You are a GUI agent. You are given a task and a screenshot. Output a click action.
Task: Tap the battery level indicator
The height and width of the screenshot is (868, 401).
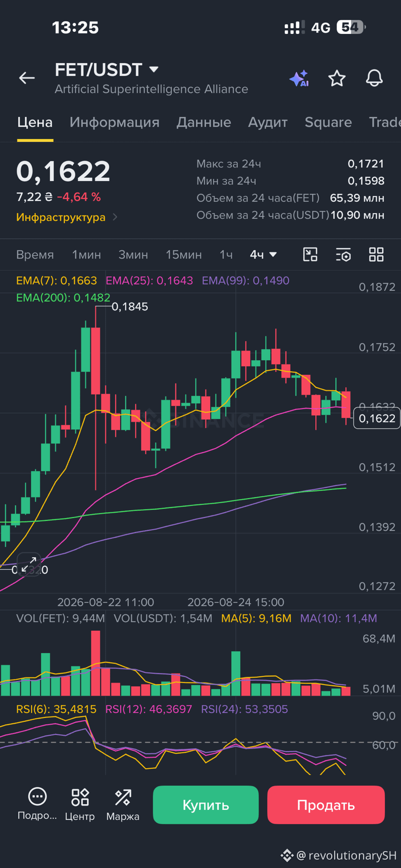(x=351, y=27)
